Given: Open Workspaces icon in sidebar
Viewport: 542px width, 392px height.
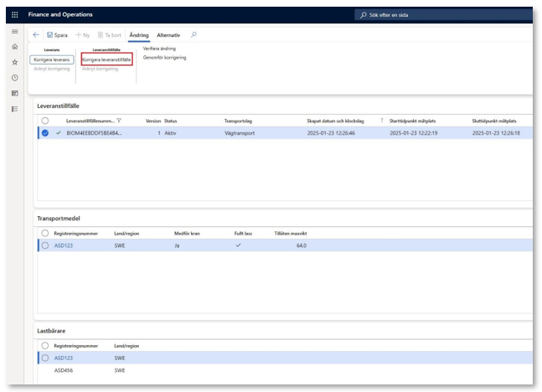Looking at the screenshot, I should point(14,93).
